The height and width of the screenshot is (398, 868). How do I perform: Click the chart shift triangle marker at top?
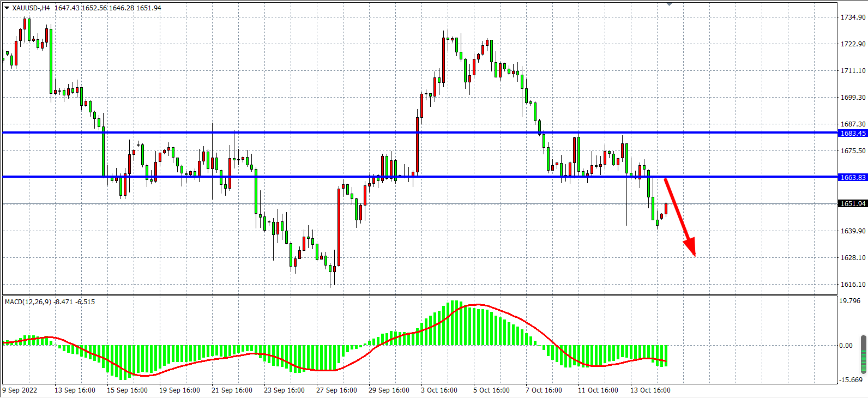pyautogui.click(x=669, y=4)
